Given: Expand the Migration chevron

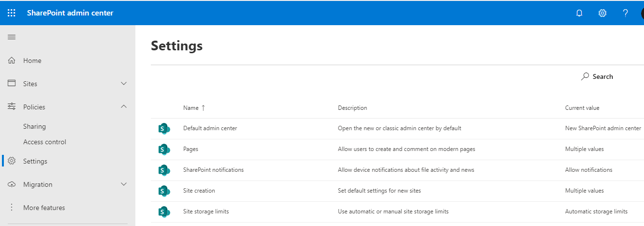Looking at the screenshot, I should [x=124, y=184].
